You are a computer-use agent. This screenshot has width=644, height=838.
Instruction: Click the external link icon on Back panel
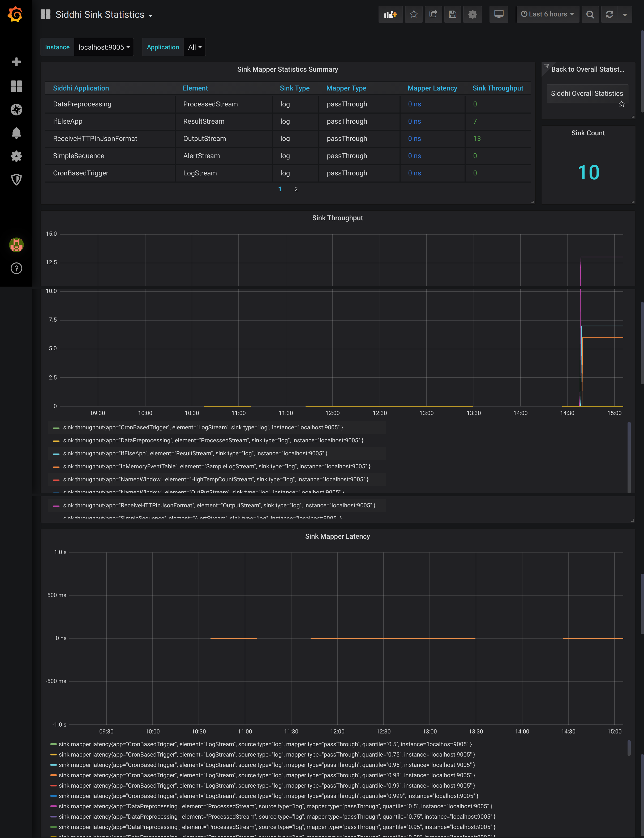pos(546,66)
